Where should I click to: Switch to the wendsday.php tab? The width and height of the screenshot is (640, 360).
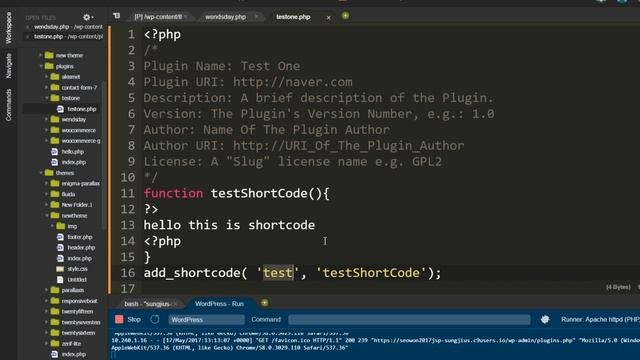pyautogui.click(x=225, y=17)
